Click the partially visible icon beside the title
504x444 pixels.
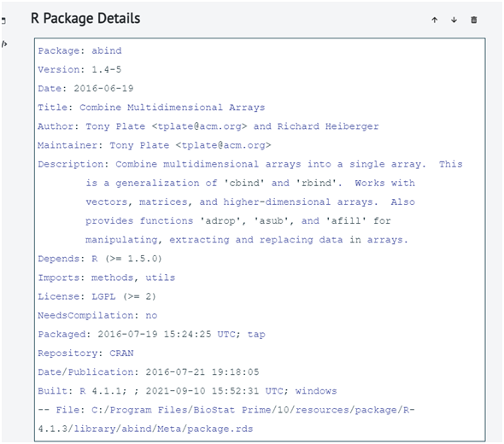pyautogui.click(x=3, y=20)
